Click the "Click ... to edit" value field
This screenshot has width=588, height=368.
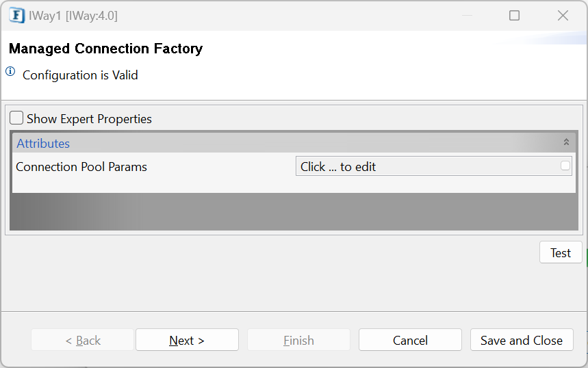click(434, 166)
